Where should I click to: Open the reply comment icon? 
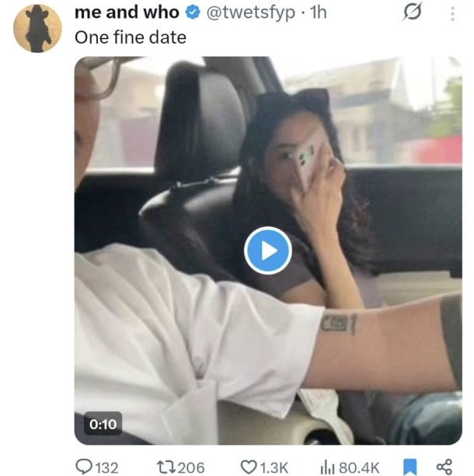coord(84,467)
